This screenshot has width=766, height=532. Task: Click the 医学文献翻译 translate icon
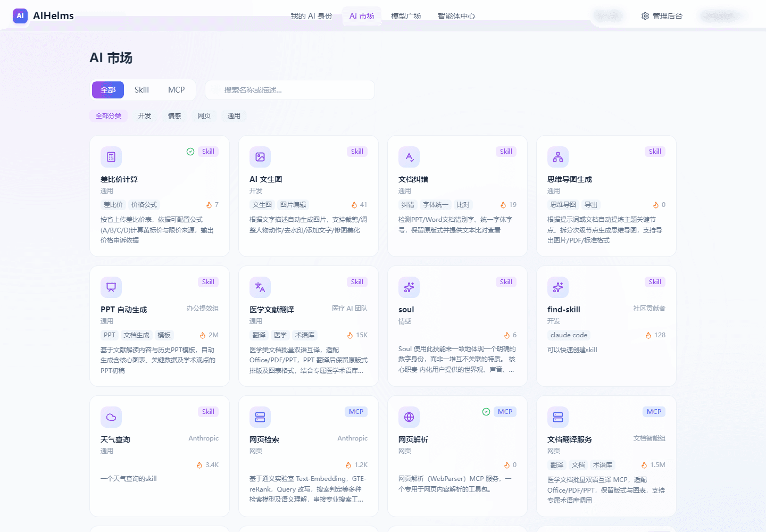260,287
